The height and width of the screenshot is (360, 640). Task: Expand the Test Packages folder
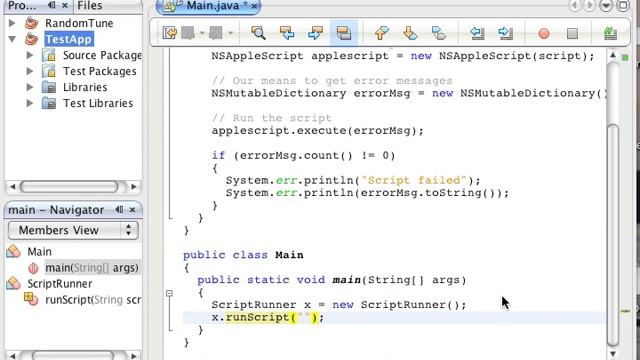(30, 71)
